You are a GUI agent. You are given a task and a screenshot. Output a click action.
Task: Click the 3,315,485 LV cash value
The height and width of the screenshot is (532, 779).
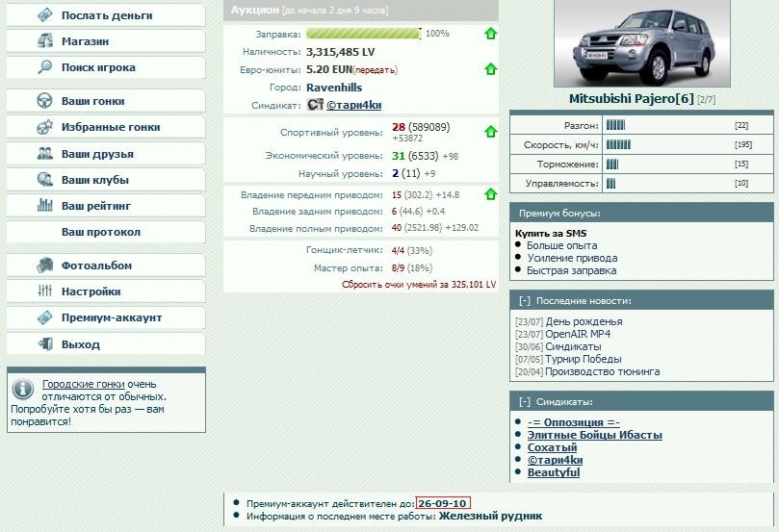click(x=340, y=52)
